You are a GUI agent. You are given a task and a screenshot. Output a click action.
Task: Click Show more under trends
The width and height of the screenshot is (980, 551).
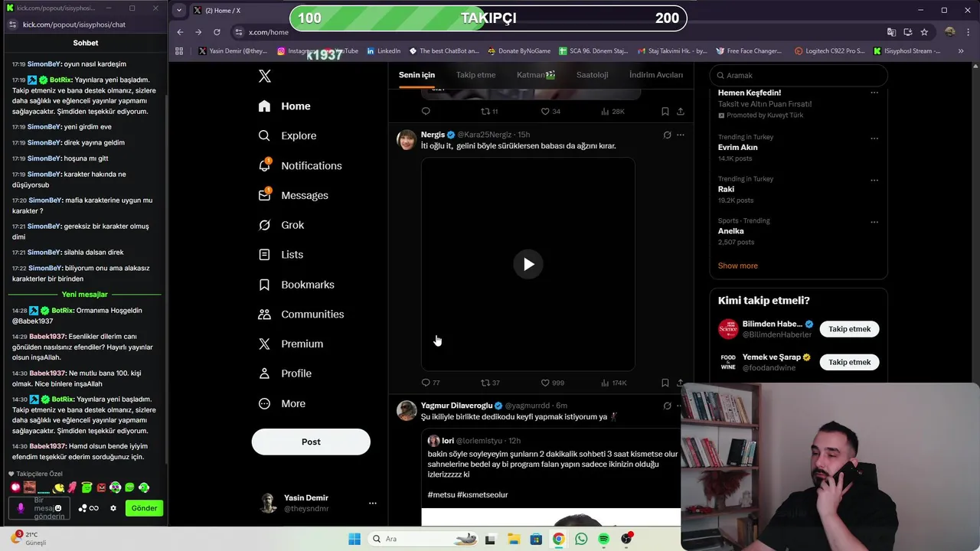click(737, 266)
